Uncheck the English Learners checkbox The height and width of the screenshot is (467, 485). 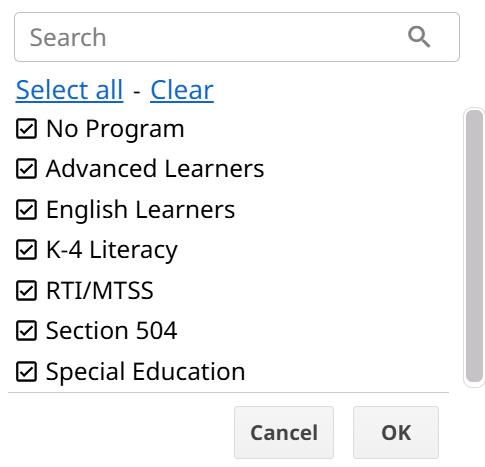(x=26, y=209)
